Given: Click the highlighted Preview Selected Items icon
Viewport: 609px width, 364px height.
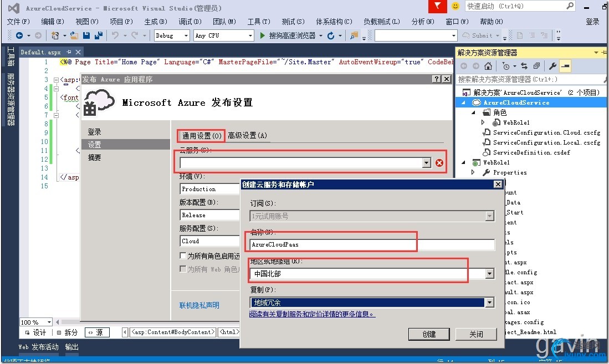Looking at the screenshot, I should tap(565, 66).
